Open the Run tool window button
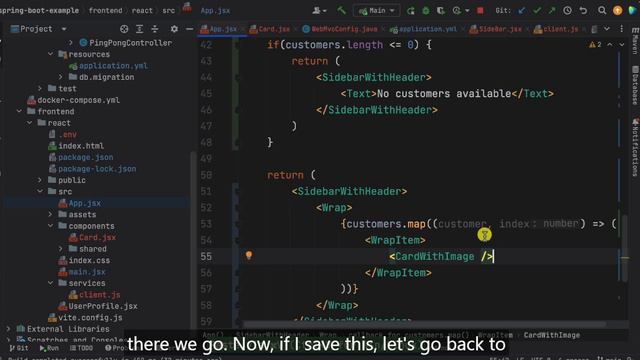The height and width of the screenshot is (360, 640). click(49, 348)
